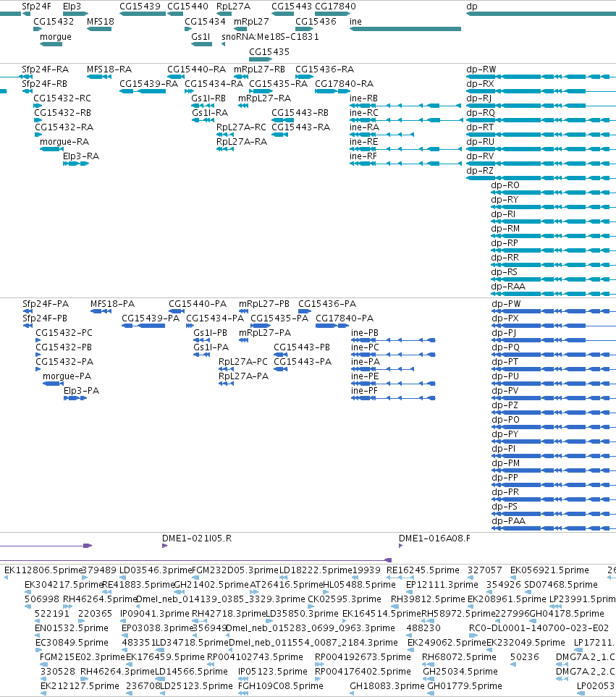This screenshot has height=697, width=616.
Task: Click the RpL27A gene label
Action: tap(233, 7)
